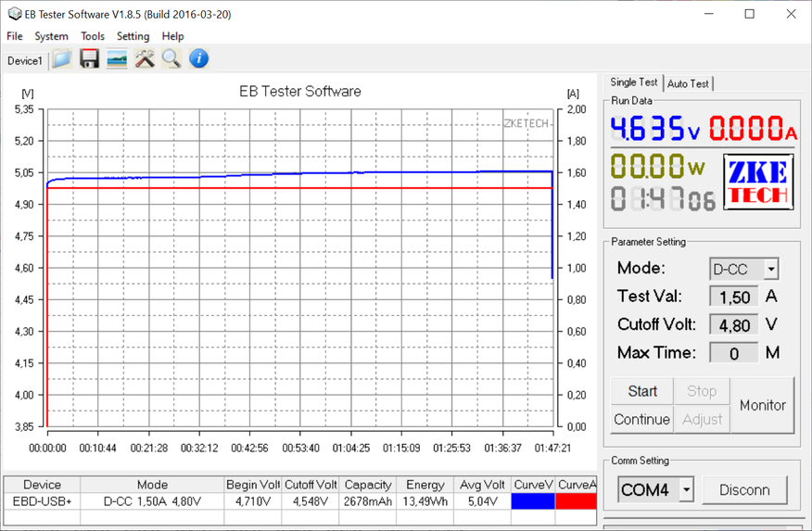This screenshot has width=812, height=531.
Task: Click the Continue button
Action: [642, 419]
